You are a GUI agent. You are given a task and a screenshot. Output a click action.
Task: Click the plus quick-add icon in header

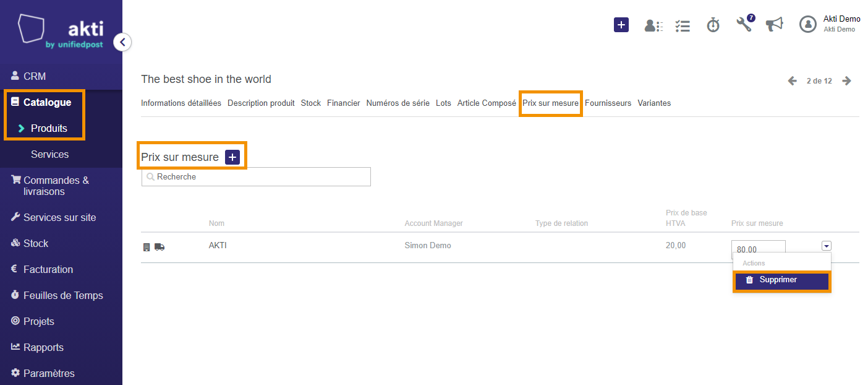(621, 25)
